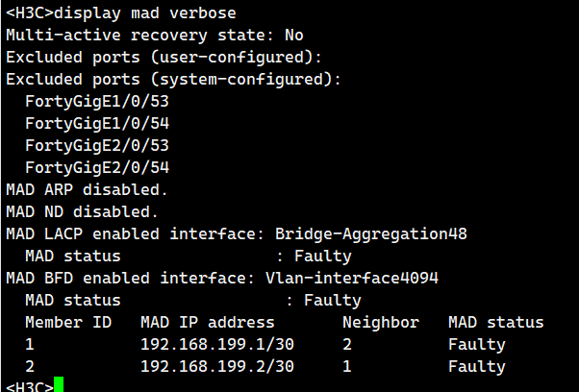Click the 'display mad verbose' command text
This screenshot has width=579, height=392.
(x=149, y=12)
